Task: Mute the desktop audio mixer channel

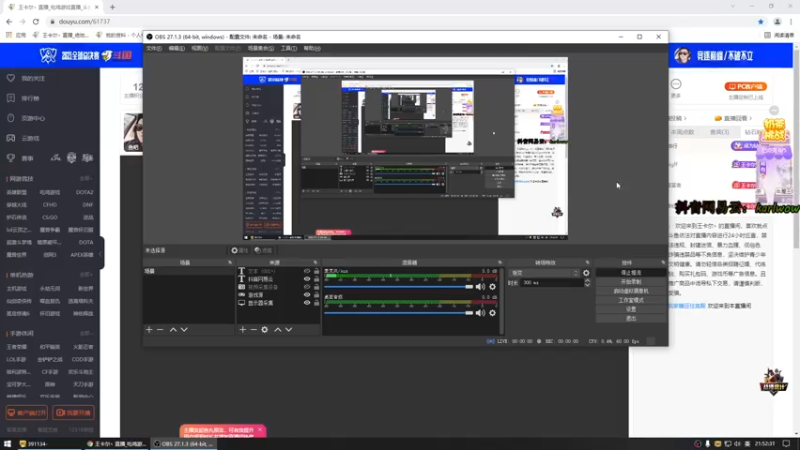Action: click(x=480, y=313)
